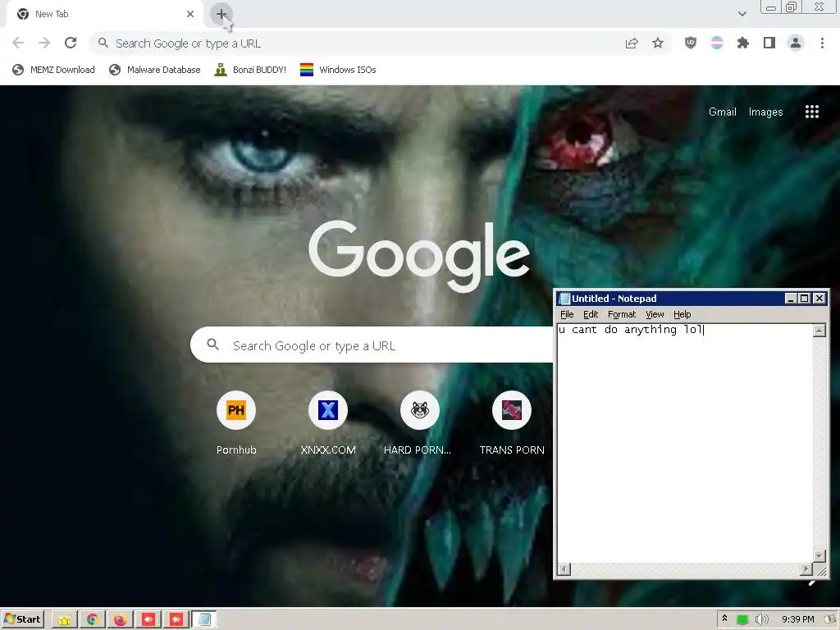Click Notepad's vertical scroll up arrow

pos(819,331)
